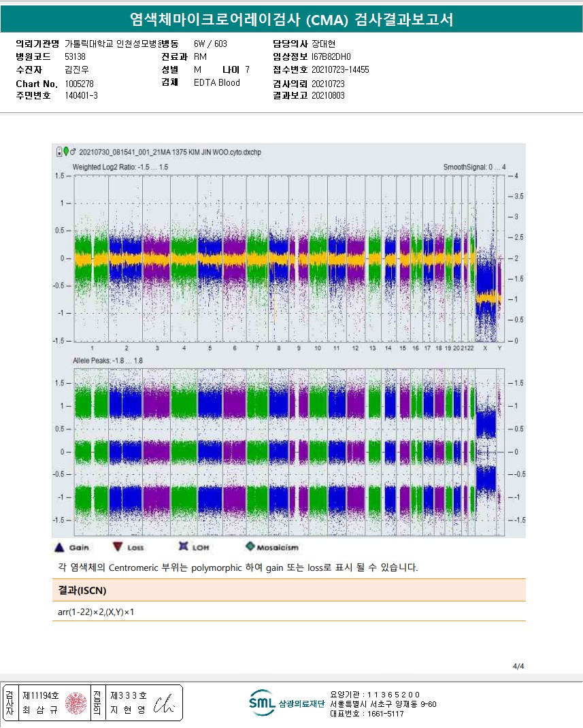583x728 pixels.
Task: Select the 결과보고 field label
Action: pos(290,96)
